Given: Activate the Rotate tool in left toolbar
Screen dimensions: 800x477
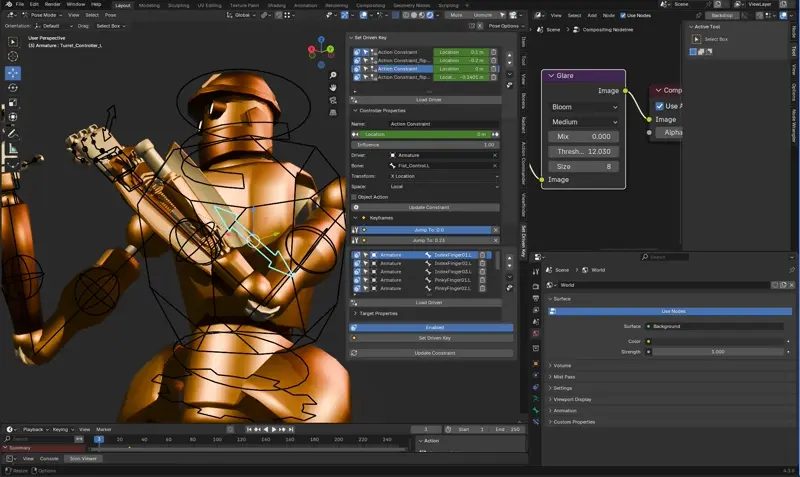Looking at the screenshot, I should pos(12,88).
